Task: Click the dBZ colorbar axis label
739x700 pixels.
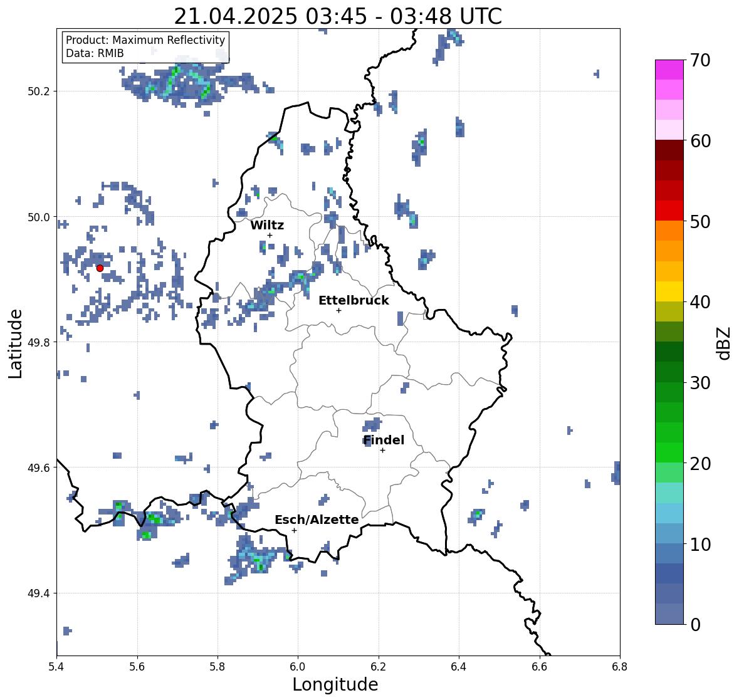Action: (725, 343)
